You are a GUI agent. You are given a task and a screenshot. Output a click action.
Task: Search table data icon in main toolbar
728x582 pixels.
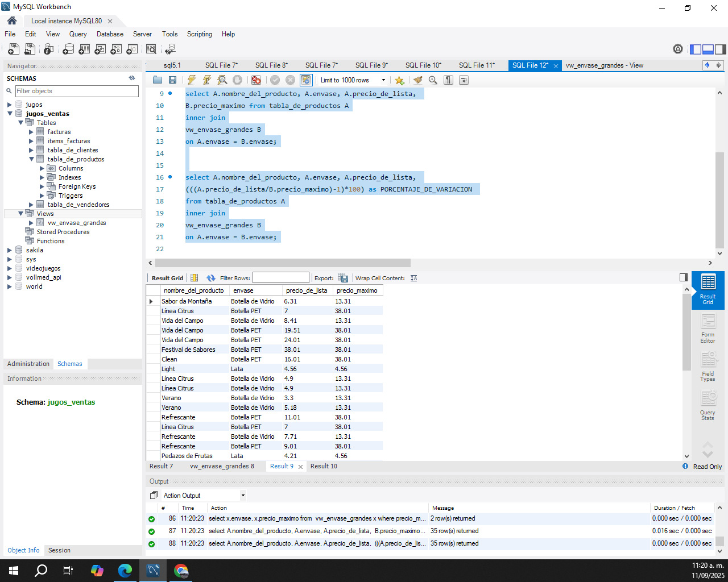click(151, 49)
